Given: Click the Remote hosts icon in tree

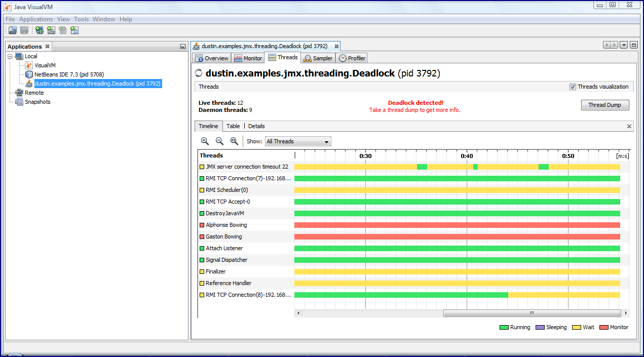Looking at the screenshot, I should click(x=19, y=93).
